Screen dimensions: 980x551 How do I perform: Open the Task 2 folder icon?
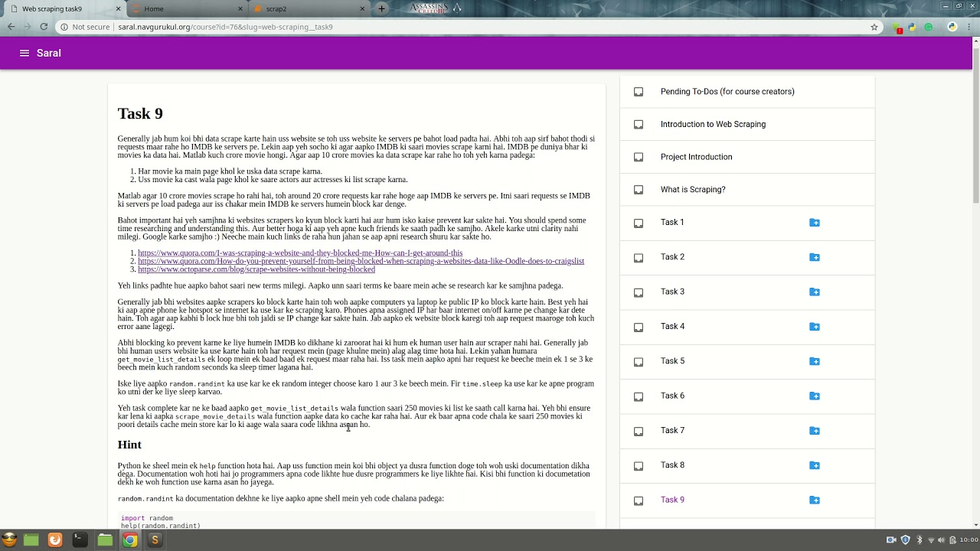point(815,257)
